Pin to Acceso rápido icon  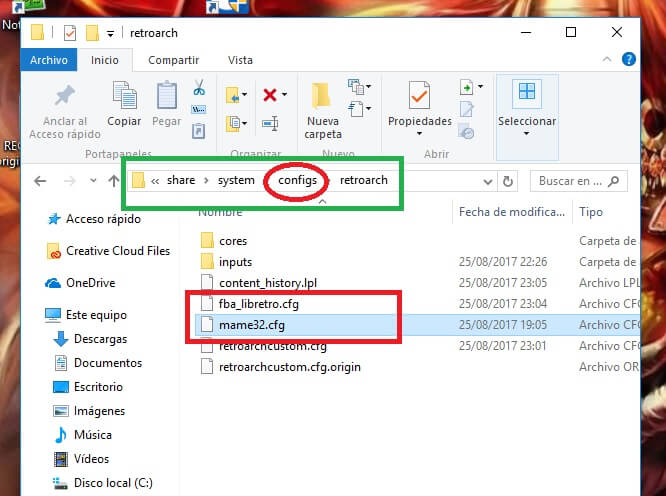pyautogui.click(x=65, y=95)
